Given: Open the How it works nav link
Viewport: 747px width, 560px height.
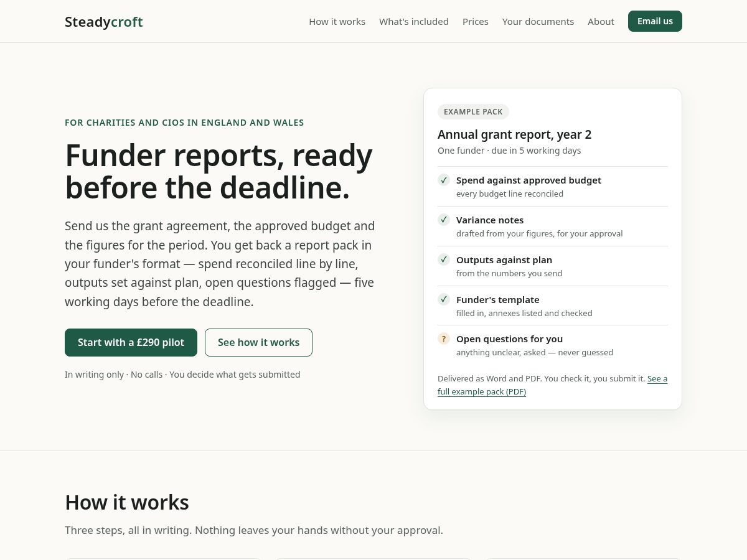Looking at the screenshot, I should [x=337, y=22].
